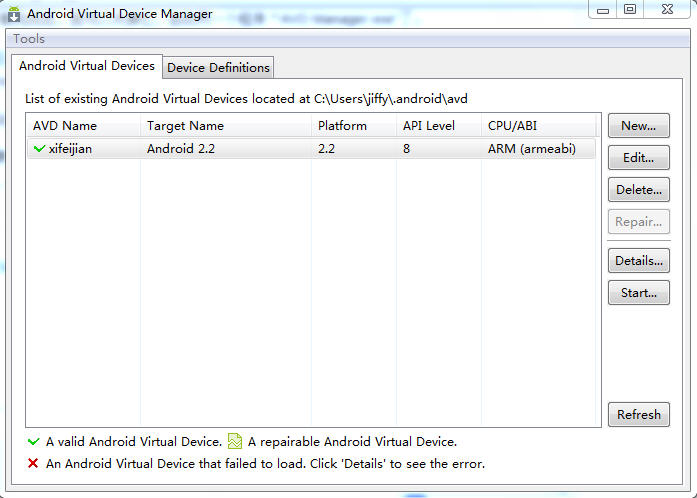
Task: Select the xifeijian AVD name
Action: [70, 149]
